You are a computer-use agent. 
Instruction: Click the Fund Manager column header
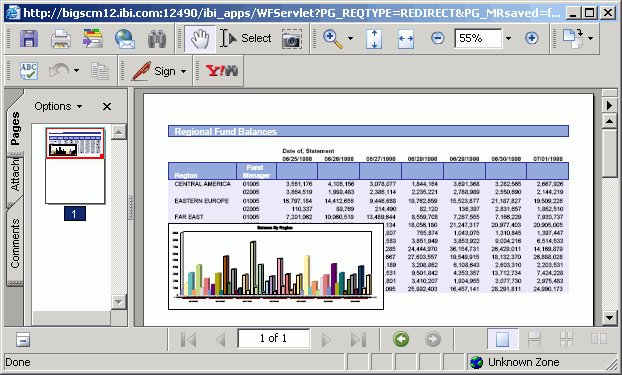pos(256,171)
